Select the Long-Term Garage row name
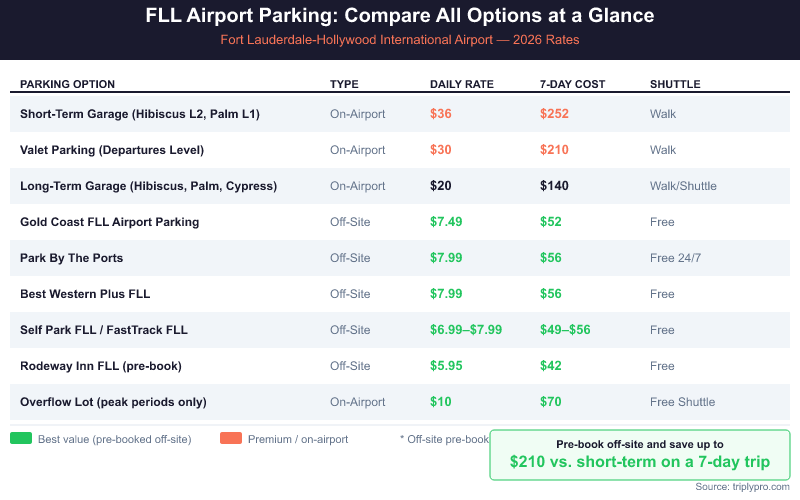This screenshot has width=800, height=500. point(148,186)
